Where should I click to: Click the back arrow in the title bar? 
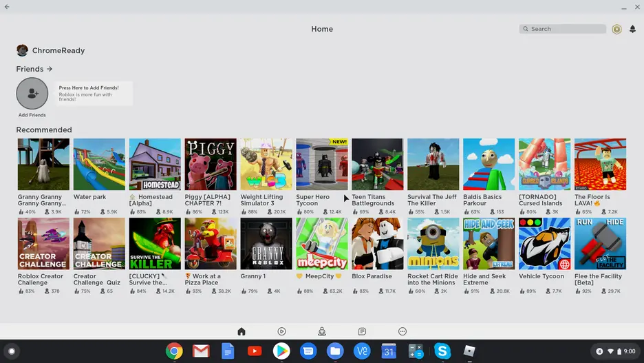[x=7, y=7]
